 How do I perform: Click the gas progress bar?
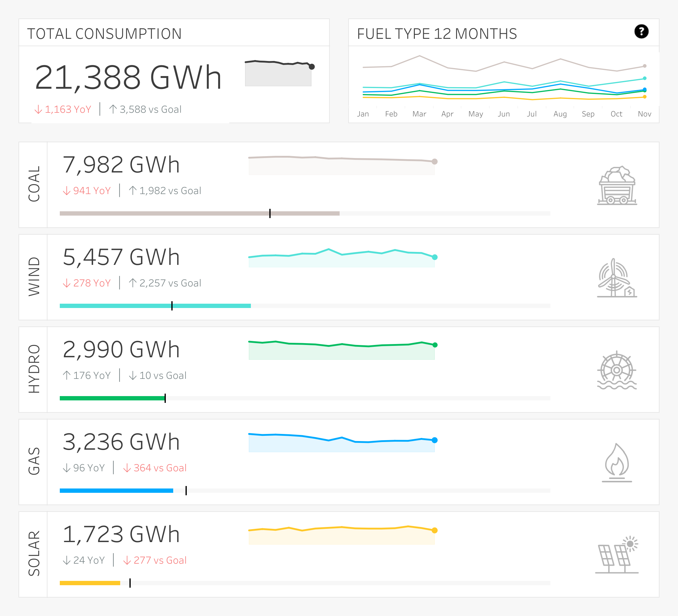pyautogui.click(x=305, y=491)
